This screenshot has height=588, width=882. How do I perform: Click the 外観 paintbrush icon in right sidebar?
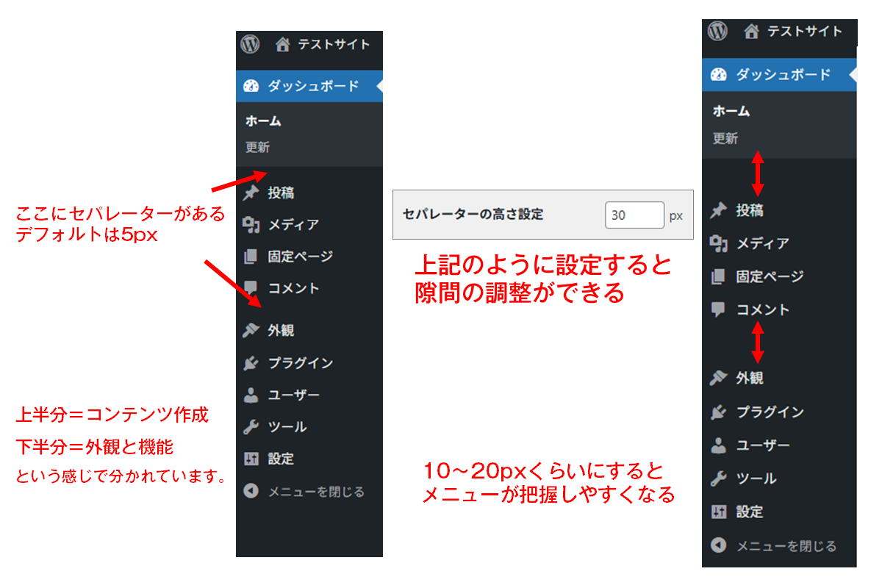click(x=718, y=378)
